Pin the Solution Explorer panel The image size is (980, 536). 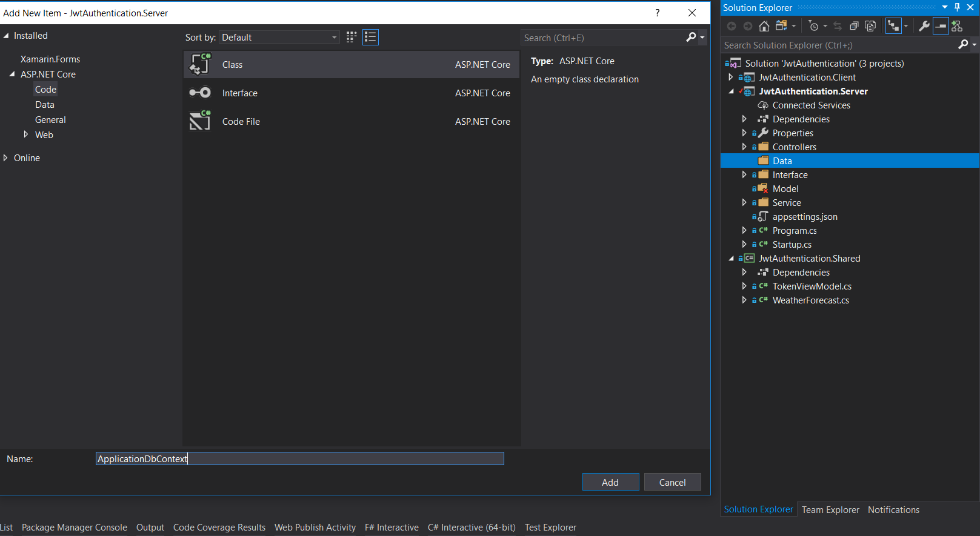958,7
